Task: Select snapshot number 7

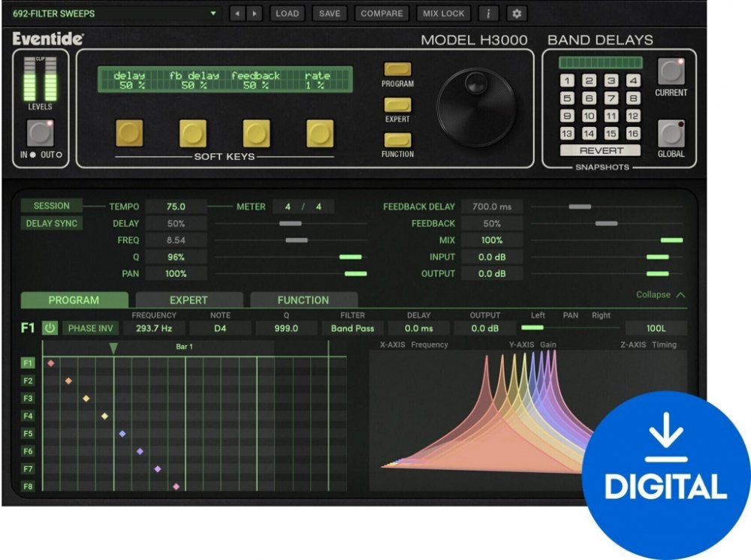Action: point(611,98)
